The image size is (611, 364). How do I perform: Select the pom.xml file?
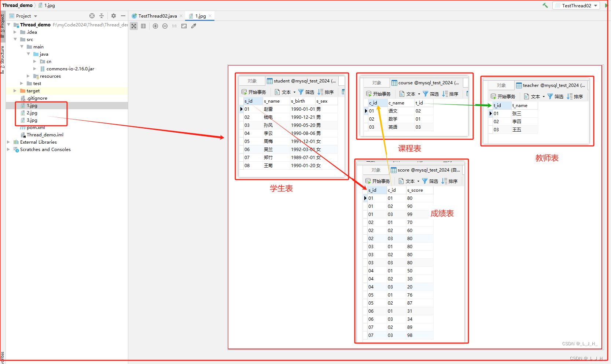pos(36,127)
